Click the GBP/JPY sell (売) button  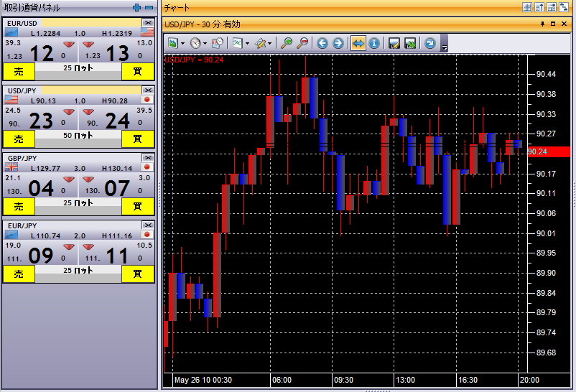(x=19, y=206)
